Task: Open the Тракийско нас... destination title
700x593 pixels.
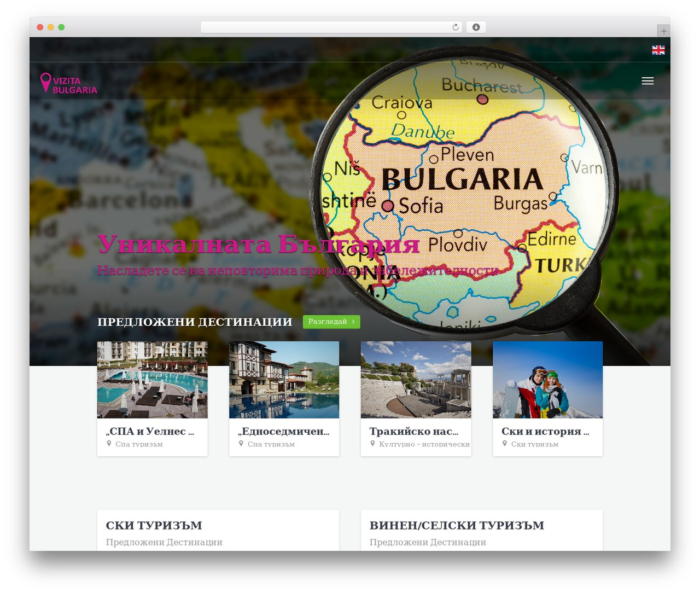Action: [414, 431]
